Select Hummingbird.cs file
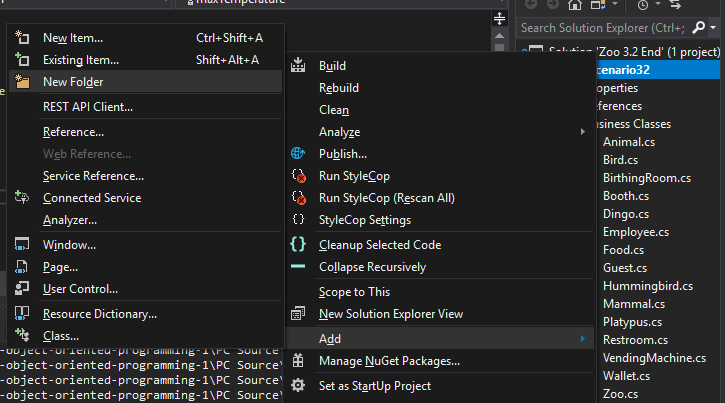 coord(648,286)
